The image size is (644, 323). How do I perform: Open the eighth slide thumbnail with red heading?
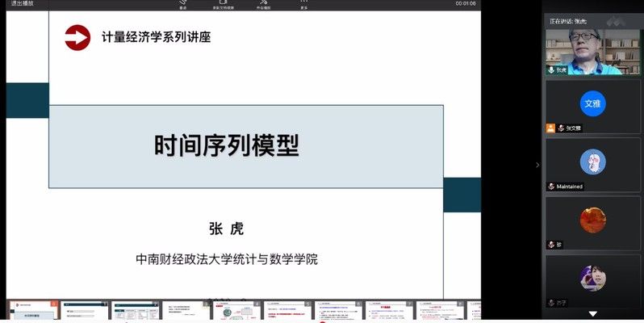[390, 310]
